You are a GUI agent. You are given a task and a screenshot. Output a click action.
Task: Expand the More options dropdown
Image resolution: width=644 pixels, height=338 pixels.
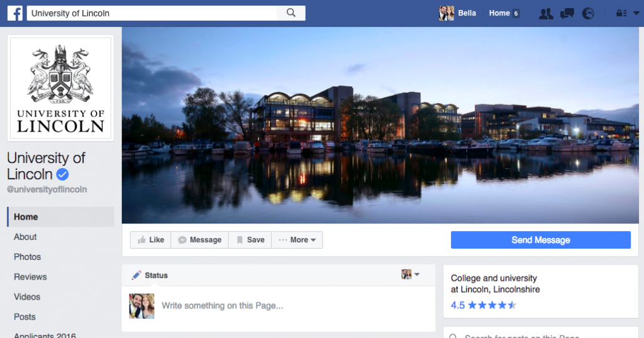point(297,240)
